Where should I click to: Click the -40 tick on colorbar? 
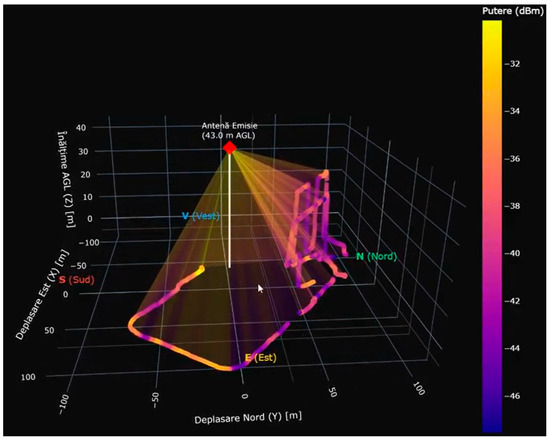click(512, 253)
